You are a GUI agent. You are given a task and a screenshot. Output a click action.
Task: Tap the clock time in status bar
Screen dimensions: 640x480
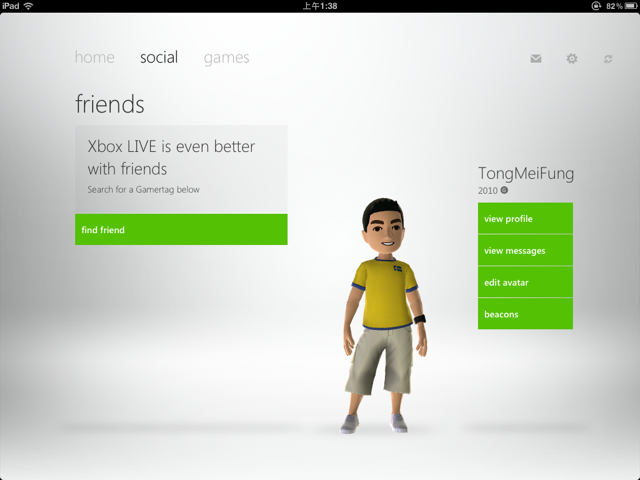point(319,6)
